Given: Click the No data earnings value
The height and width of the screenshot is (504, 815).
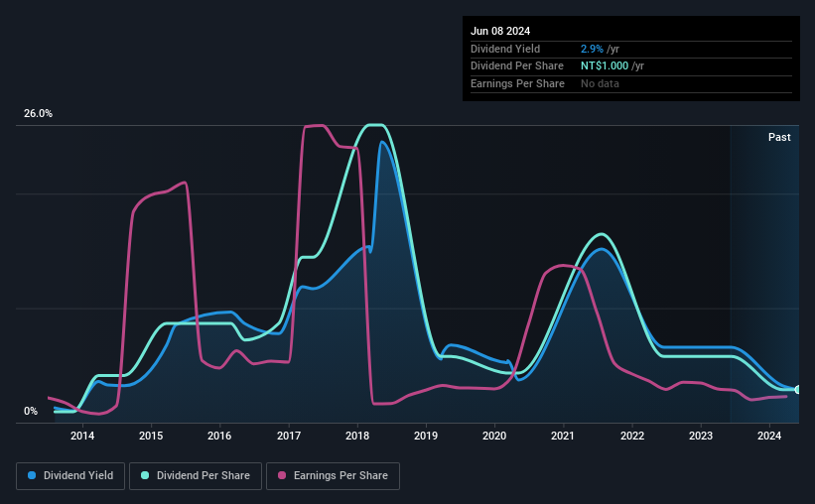Looking at the screenshot, I should (x=600, y=83).
